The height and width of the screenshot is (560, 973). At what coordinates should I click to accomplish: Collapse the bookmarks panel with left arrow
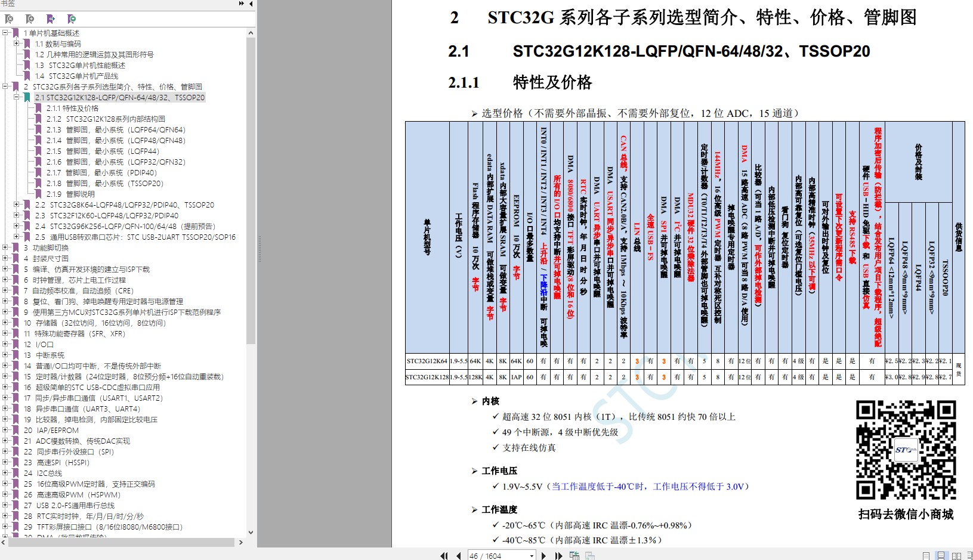pyautogui.click(x=251, y=4)
